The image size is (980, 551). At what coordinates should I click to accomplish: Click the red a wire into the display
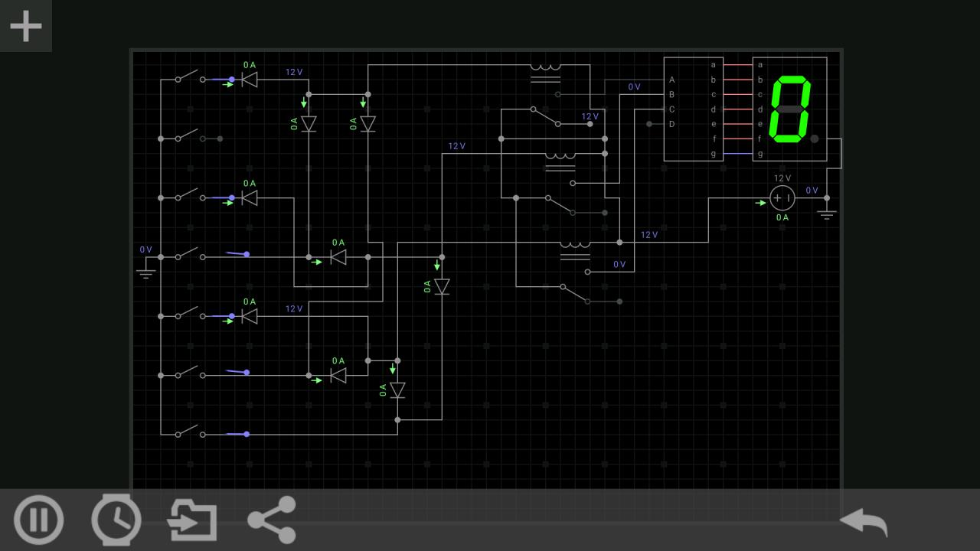coord(737,65)
